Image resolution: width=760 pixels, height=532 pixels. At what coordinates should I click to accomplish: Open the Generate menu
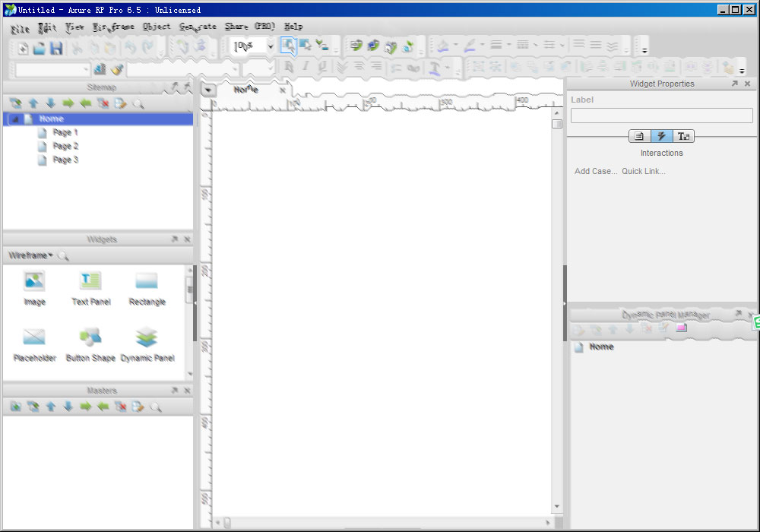click(198, 27)
